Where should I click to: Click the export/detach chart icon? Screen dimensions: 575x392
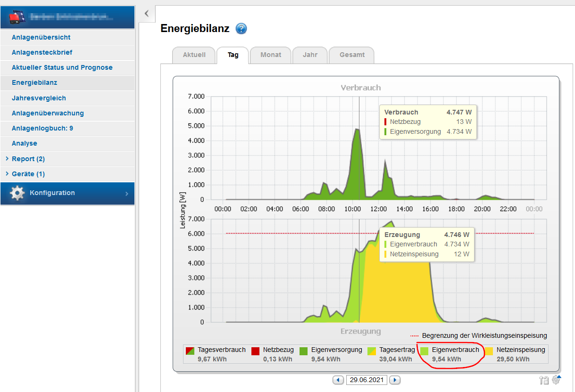point(544,380)
